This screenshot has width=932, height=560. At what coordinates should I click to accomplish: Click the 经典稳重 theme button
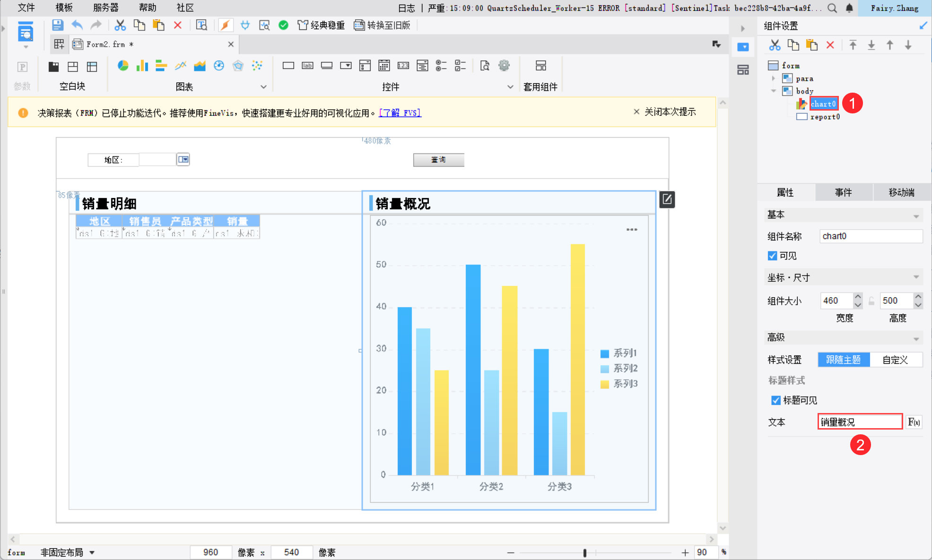click(x=321, y=25)
